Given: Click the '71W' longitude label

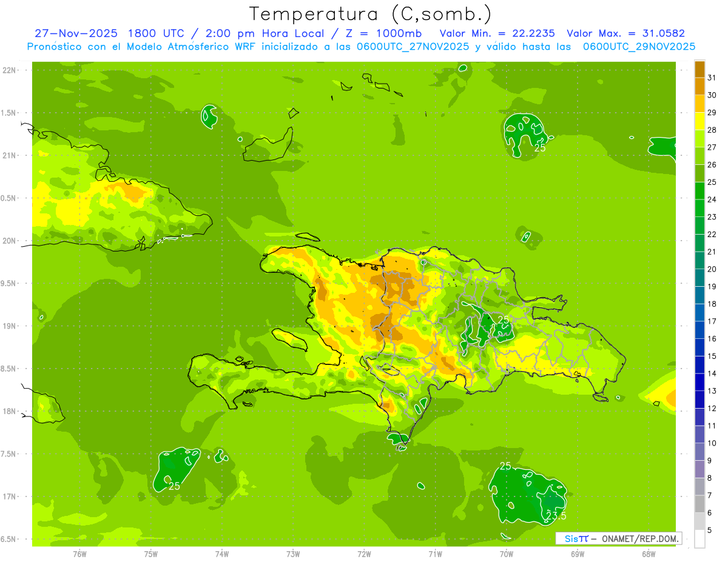Looking at the screenshot, I should [x=435, y=554].
